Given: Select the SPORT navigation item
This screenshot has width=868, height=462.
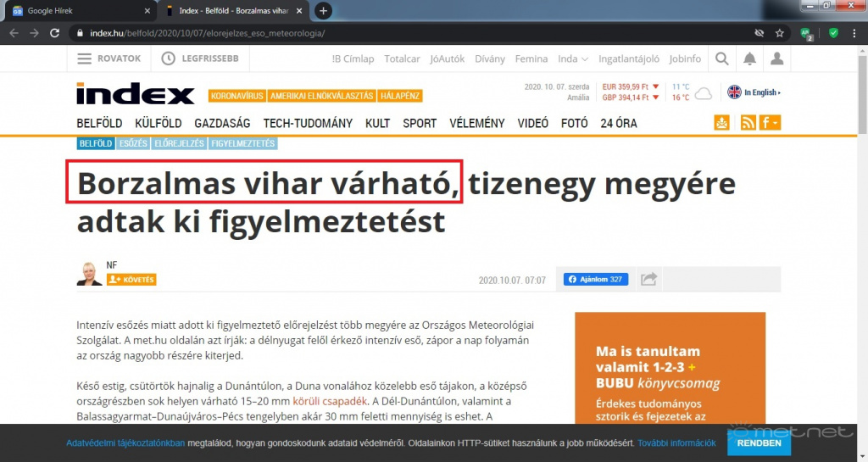Looking at the screenshot, I should coord(420,123).
